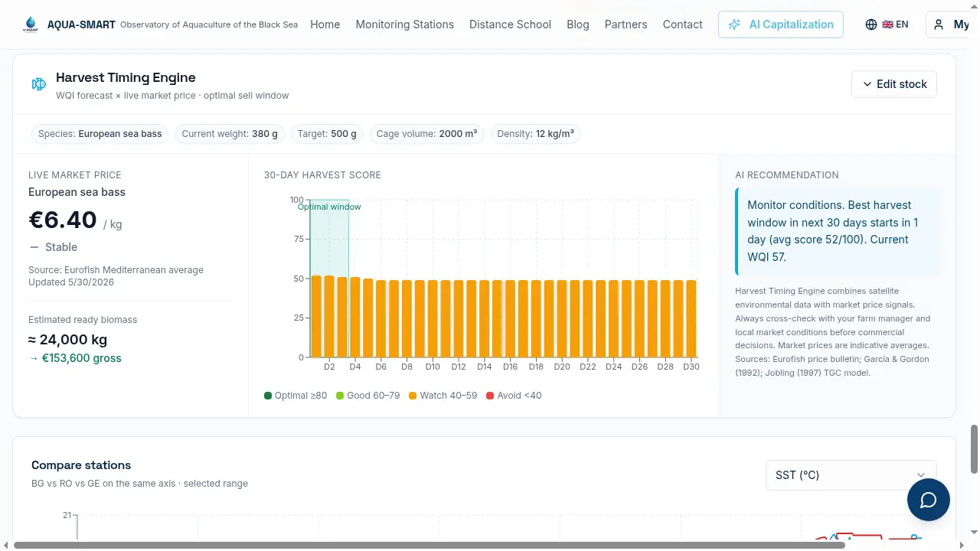The height and width of the screenshot is (551, 980).
Task: Click the Compare stations heading
Action: point(81,465)
